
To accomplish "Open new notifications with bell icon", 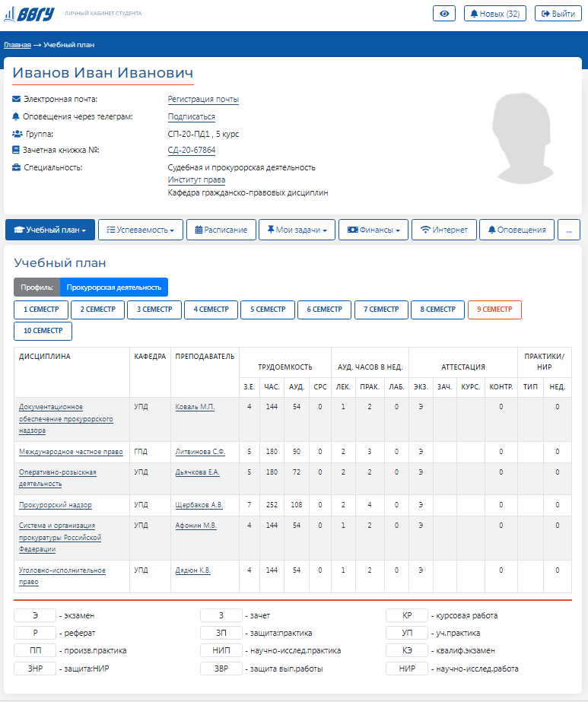I will 494,14.
